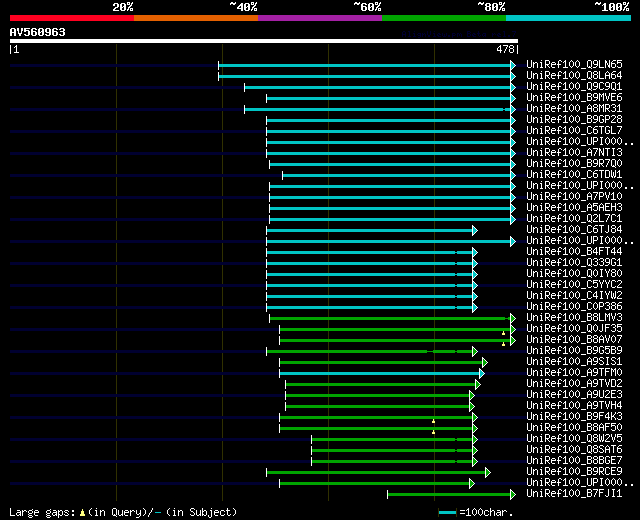The width and height of the screenshot is (640, 520).
Task: Click the white query sequence bar
Action: click(x=264, y=41)
